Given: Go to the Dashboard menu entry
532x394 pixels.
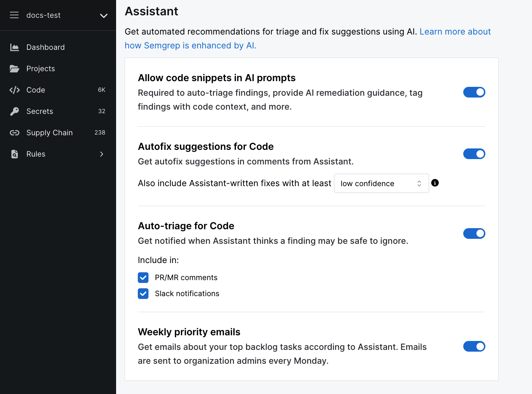Looking at the screenshot, I should click(x=45, y=47).
